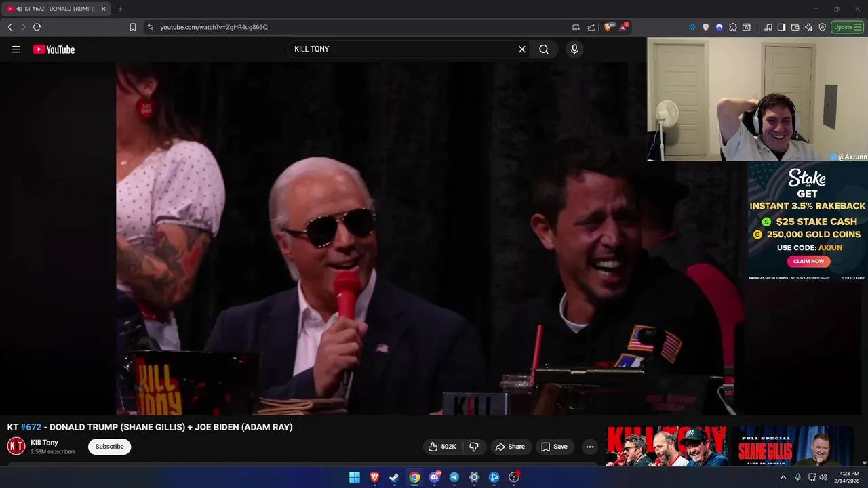Save the video to a playlist
Viewport: 868px width, 488px height.
(554, 447)
